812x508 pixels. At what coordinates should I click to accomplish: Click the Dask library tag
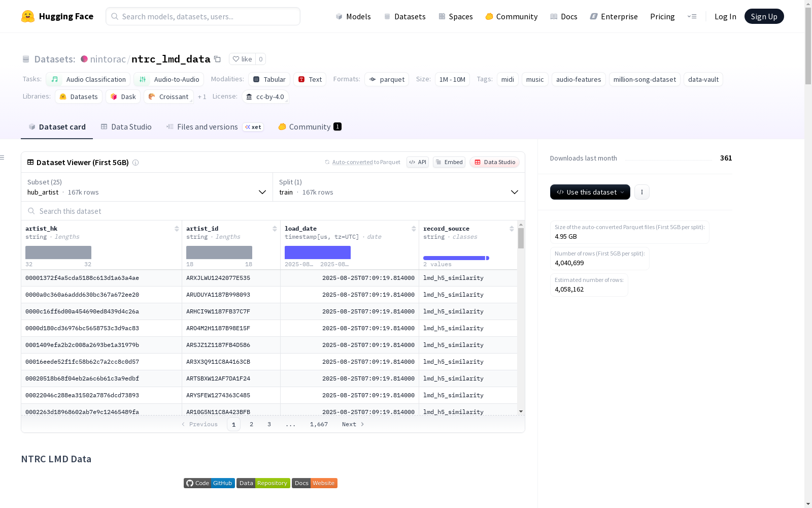coord(123,97)
